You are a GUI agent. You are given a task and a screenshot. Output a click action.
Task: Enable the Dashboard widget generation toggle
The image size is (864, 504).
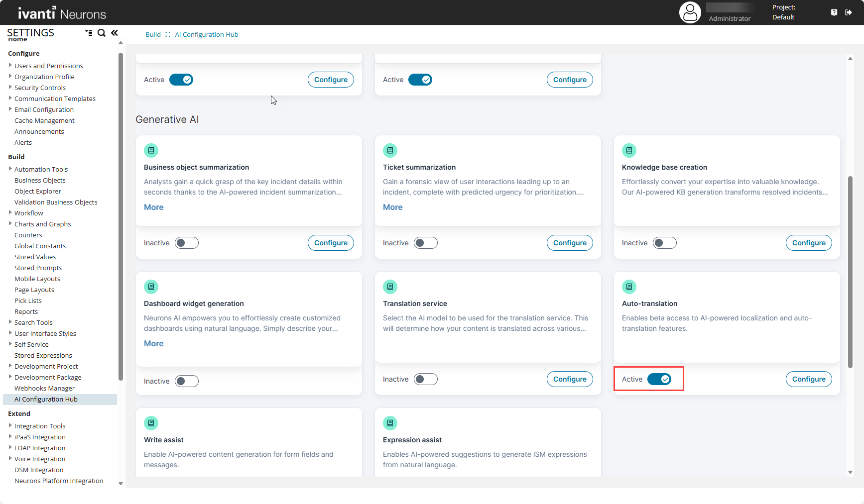tap(187, 381)
